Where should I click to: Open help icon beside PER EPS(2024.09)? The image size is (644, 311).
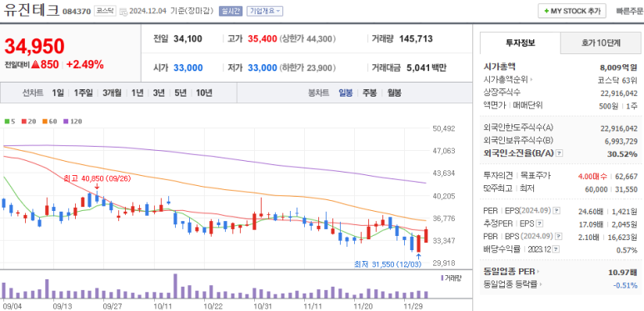[557, 211]
